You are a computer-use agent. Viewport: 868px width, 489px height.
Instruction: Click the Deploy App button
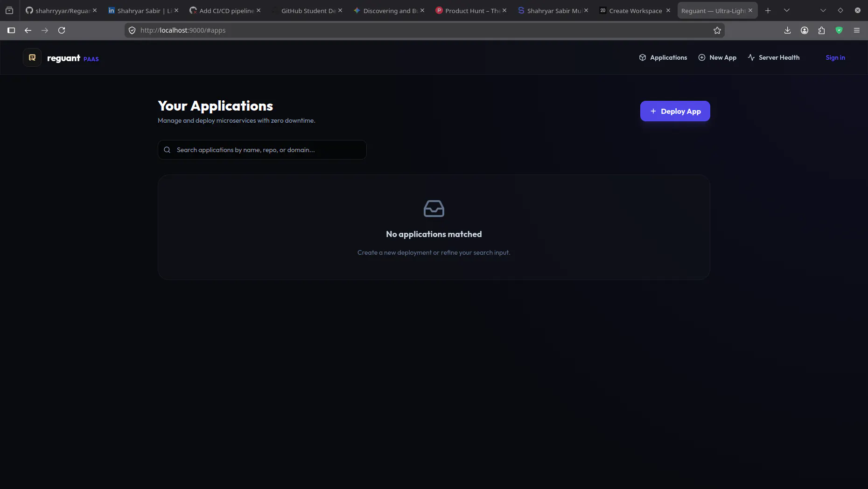click(x=675, y=111)
